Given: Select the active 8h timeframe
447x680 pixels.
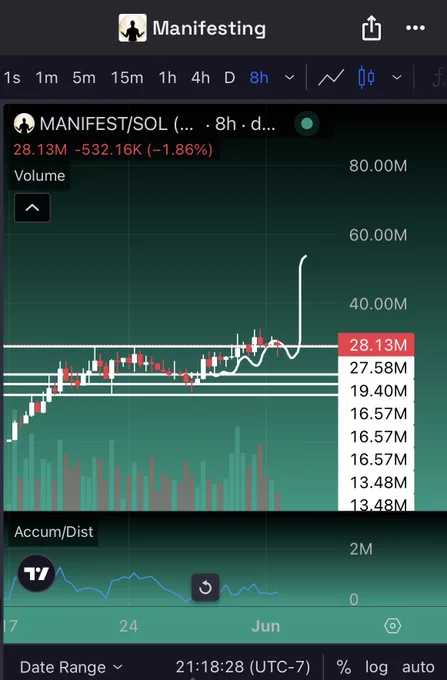Looking at the screenshot, I should (x=259, y=78).
